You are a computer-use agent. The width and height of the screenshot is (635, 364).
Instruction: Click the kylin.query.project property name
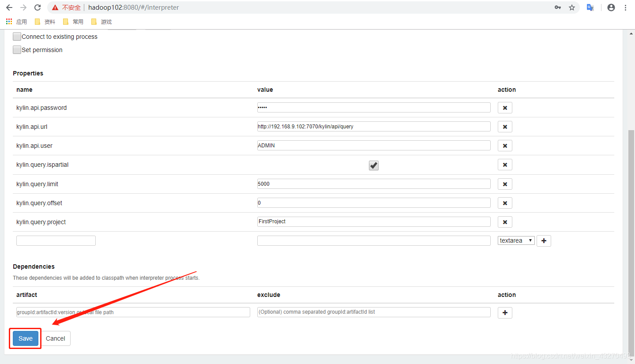point(41,222)
